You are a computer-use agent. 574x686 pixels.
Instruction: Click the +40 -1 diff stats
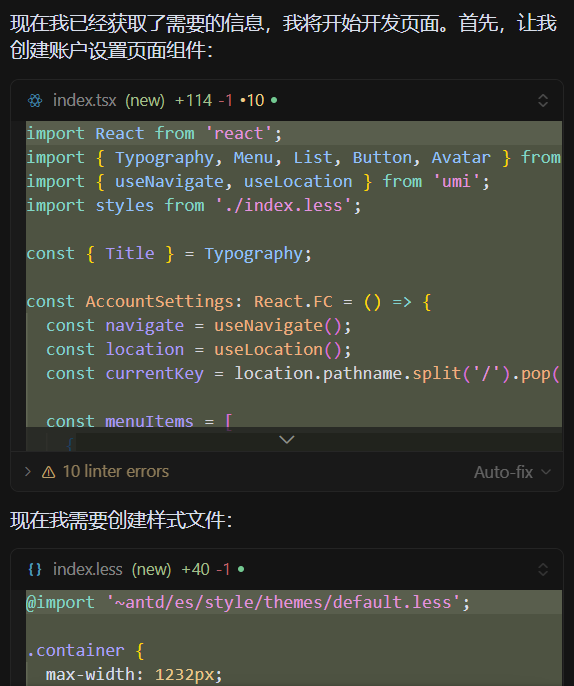206,570
